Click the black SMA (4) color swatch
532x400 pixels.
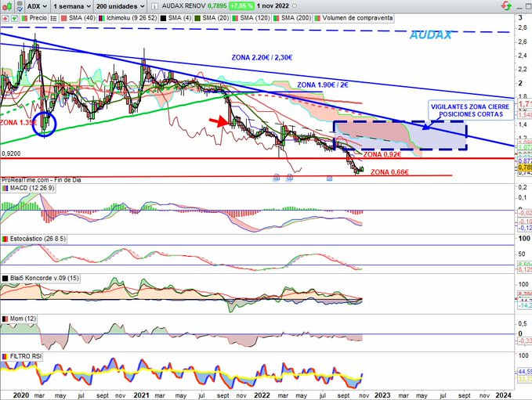pyautogui.click(x=163, y=18)
